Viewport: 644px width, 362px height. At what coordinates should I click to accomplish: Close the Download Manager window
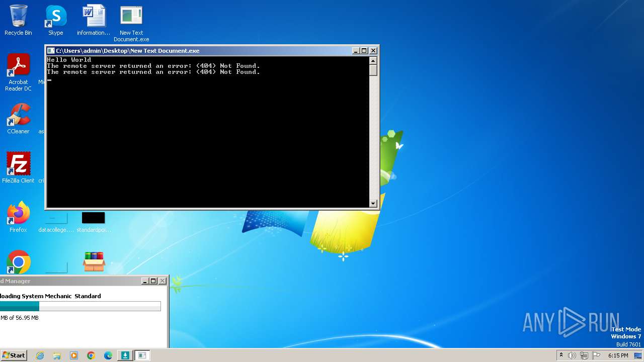tap(162, 281)
